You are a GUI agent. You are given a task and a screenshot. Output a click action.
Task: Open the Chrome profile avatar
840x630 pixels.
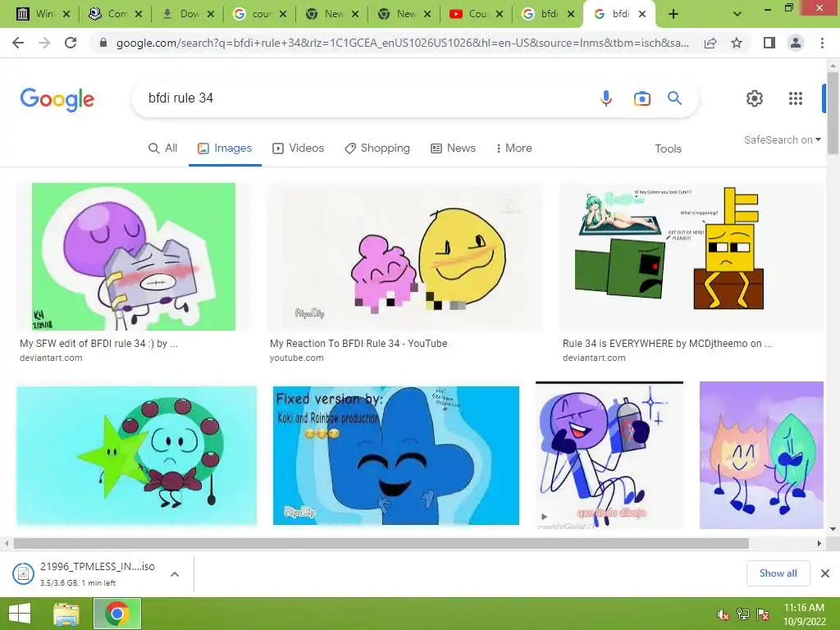pyautogui.click(x=796, y=43)
